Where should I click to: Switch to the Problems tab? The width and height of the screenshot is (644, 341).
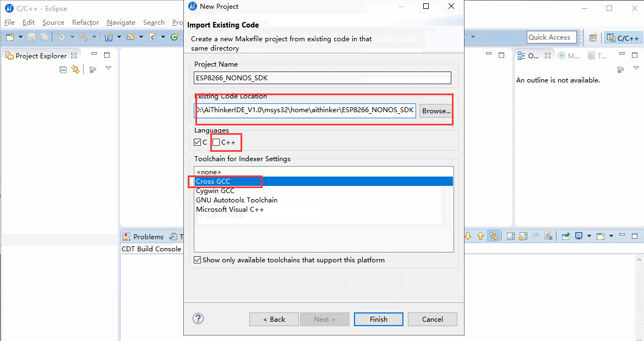tap(143, 237)
